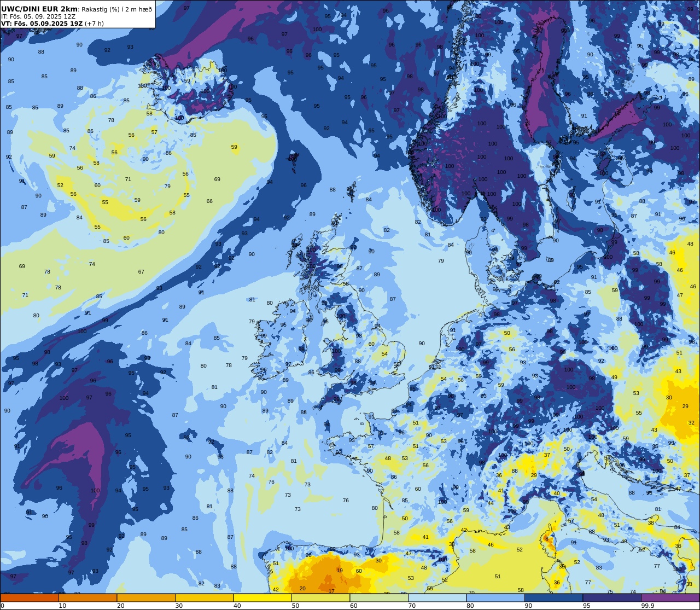Select the darkest orange 0–10 colorbar segment
This screenshot has height=610, width=700.
30,598
